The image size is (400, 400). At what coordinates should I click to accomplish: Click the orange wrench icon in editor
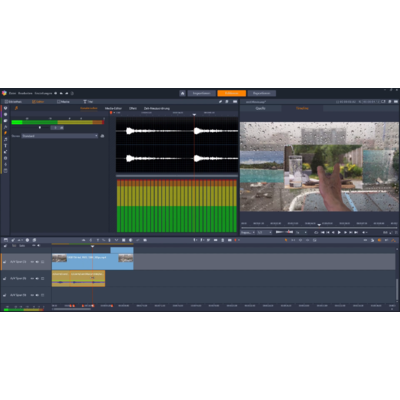tap(16, 108)
